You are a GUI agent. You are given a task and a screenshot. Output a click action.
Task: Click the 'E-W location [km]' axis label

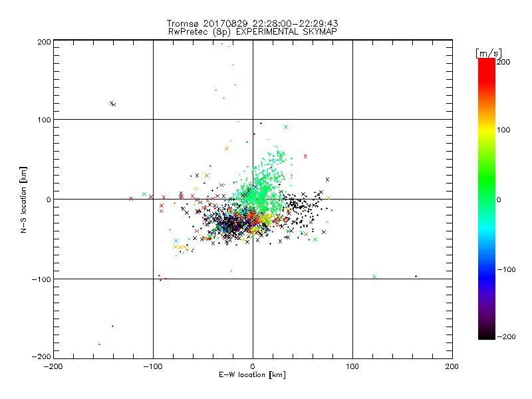[x=252, y=375]
